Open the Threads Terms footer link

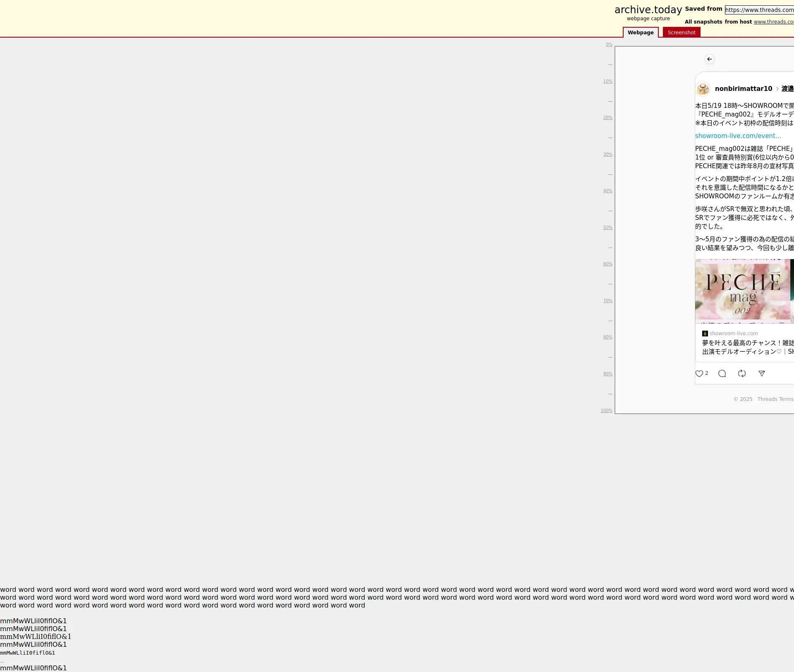coord(775,399)
